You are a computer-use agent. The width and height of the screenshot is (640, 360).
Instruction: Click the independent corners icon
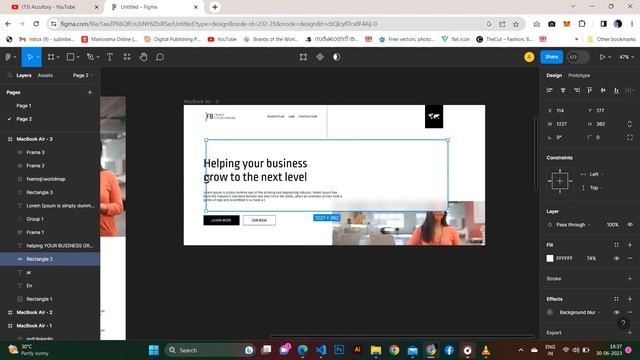[630, 138]
